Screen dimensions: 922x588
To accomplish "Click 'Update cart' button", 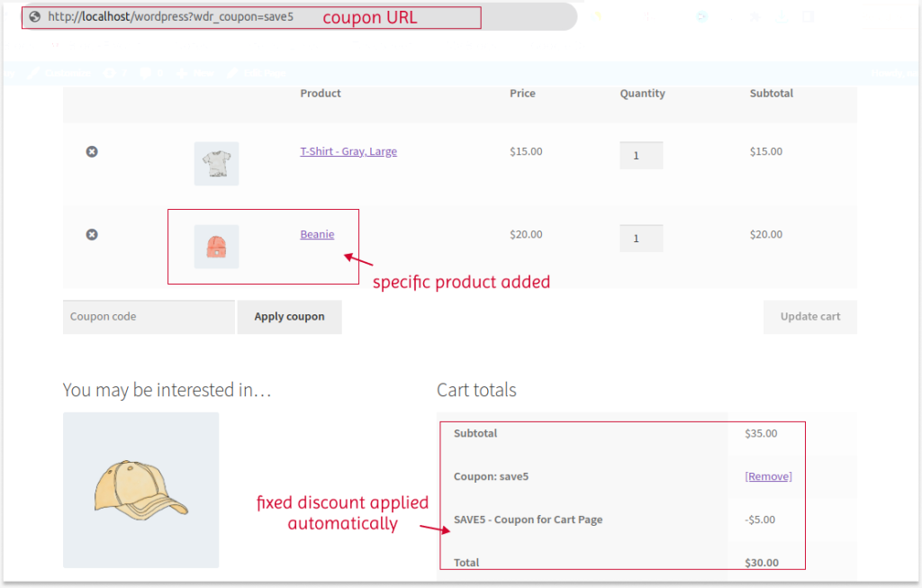I will click(x=809, y=316).
